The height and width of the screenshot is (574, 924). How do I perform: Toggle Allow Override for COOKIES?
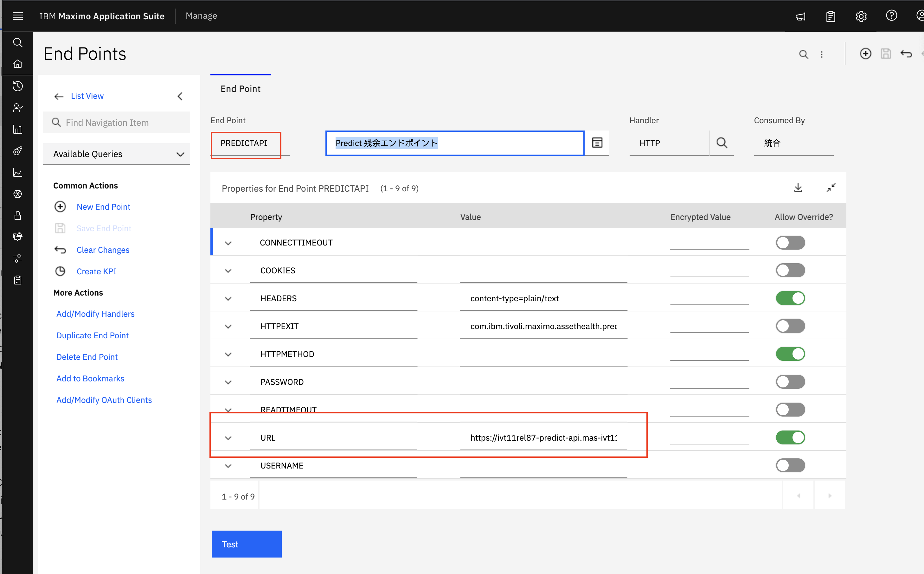point(790,270)
